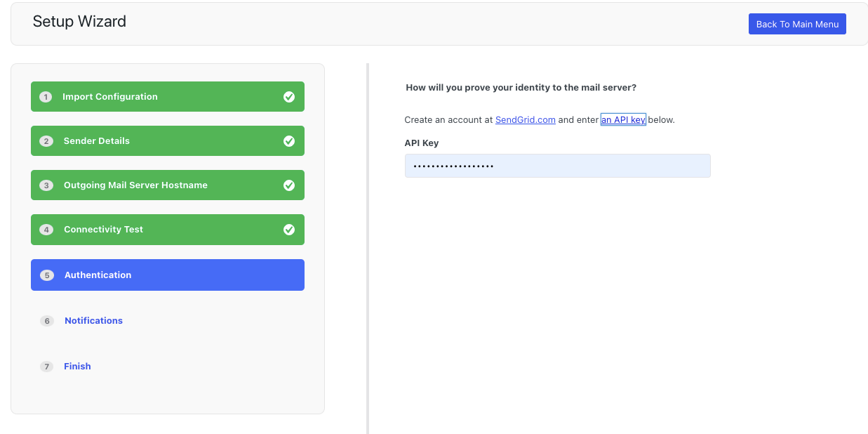Viewport: 868px width, 434px height.
Task: Go back to the Import Configuration step
Action: (x=110, y=97)
